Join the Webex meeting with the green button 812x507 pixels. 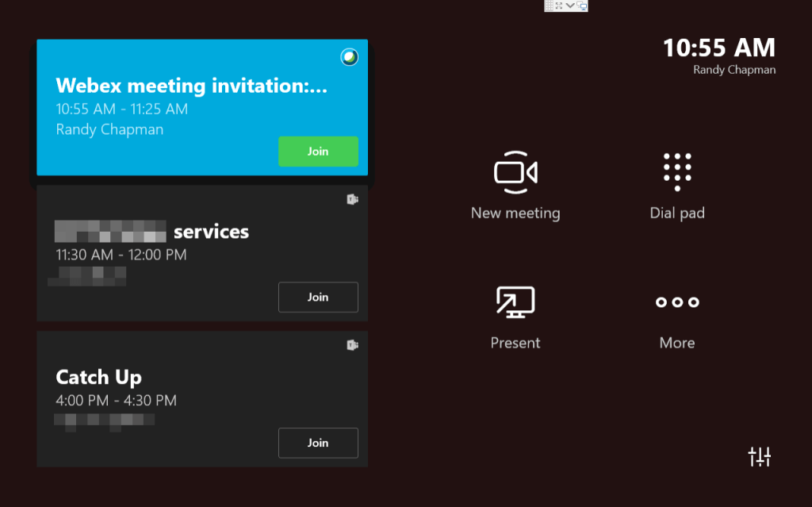(x=318, y=152)
